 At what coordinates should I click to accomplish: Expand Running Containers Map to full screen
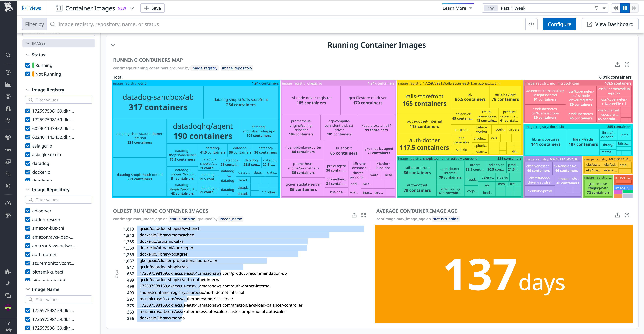point(627,64)
